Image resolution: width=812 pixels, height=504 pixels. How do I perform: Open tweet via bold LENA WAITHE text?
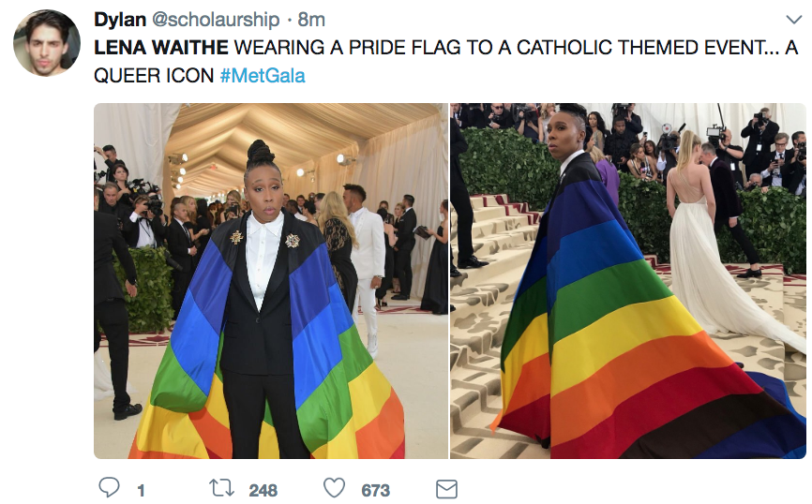(x=161, y=48)
